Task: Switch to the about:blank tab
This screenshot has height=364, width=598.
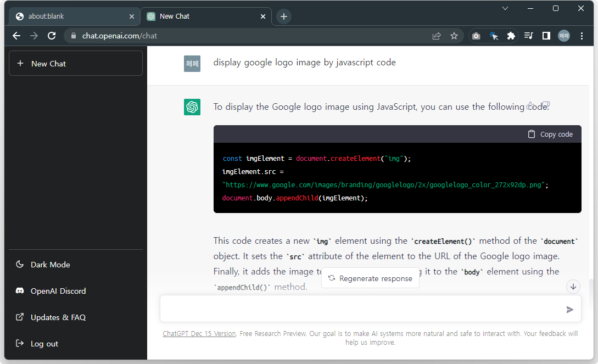Action: coord(74,16)
